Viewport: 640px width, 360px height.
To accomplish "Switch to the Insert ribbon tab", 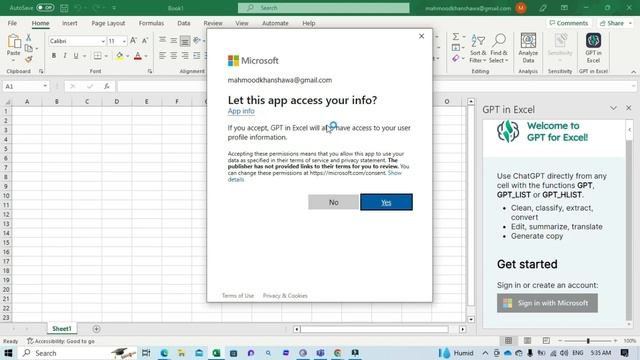I will coord(69,23).
